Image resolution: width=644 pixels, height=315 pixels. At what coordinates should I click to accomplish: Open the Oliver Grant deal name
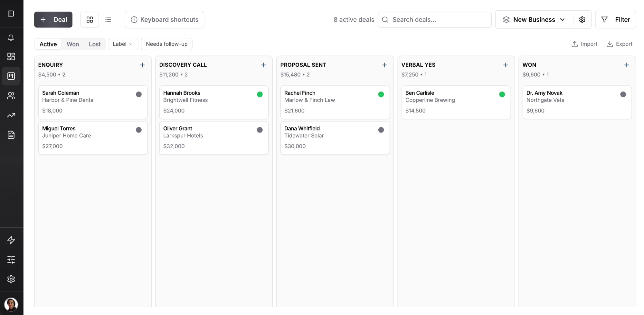tap(178, 128)
